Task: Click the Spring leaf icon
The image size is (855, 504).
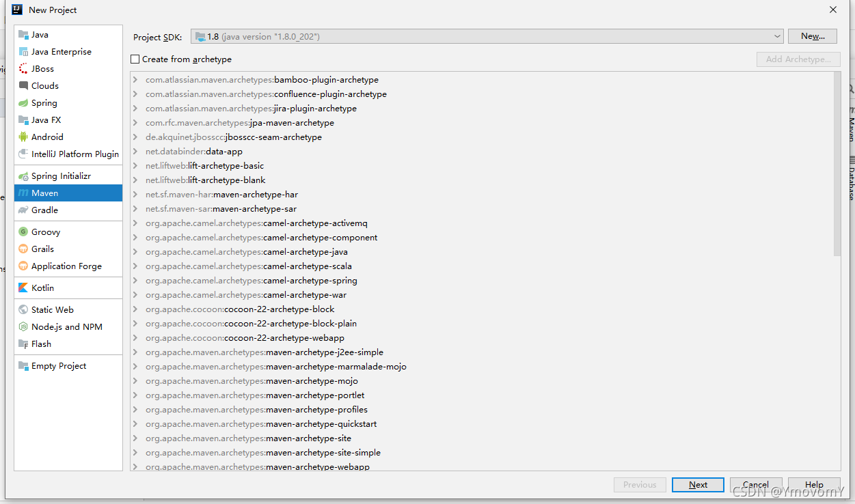Action: pyautogui.click(x=23, y=103)
